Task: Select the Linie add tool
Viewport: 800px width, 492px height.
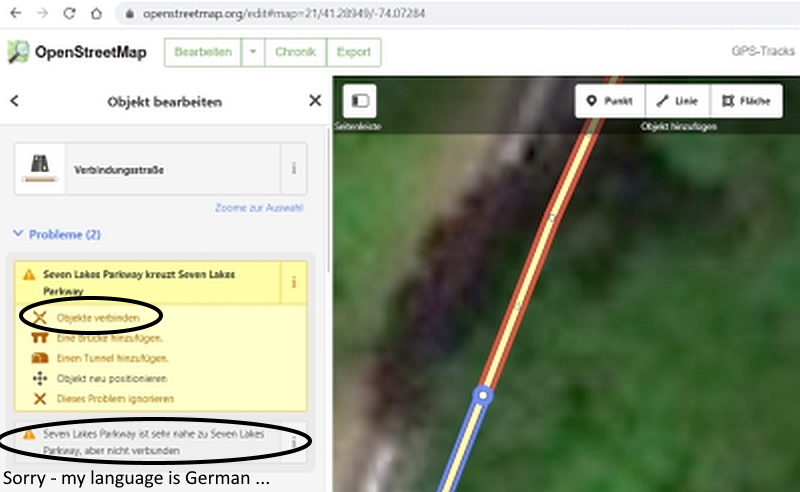Action: coord(678,101)
